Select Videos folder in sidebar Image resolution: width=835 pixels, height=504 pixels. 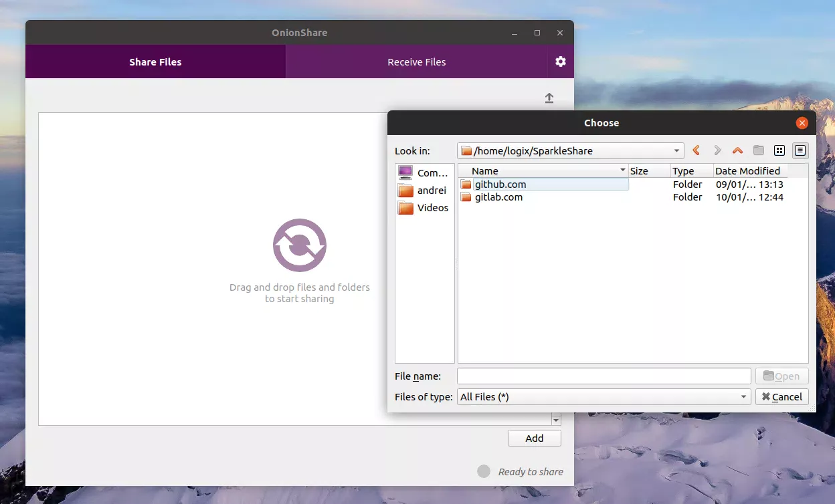424,208
